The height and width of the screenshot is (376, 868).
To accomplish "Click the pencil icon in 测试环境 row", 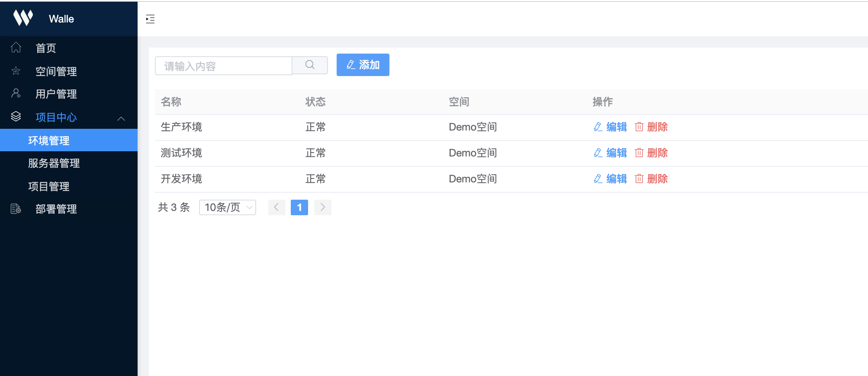I will tap(598, 153).
